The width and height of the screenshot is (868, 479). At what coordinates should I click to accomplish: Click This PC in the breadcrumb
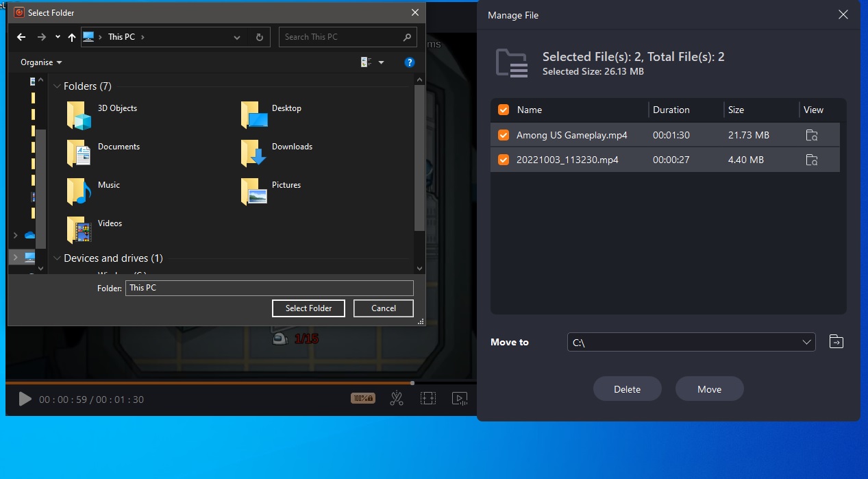point(121,37)
